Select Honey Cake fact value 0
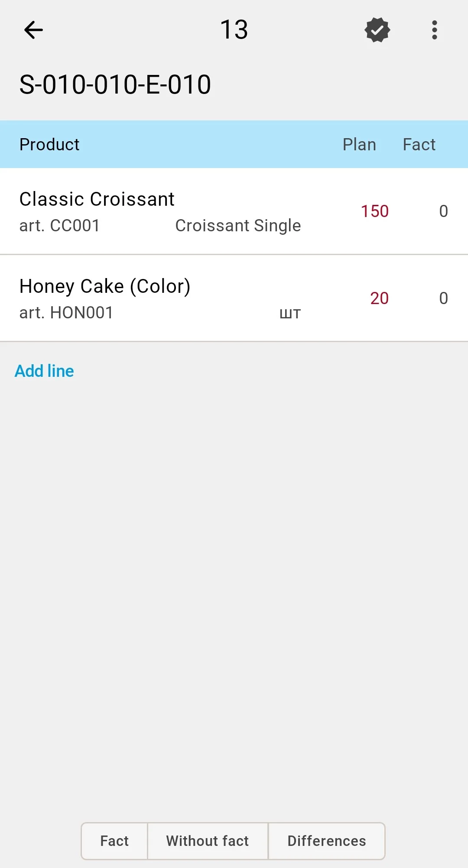Viewport: 468px width, 868px height. 443,298
